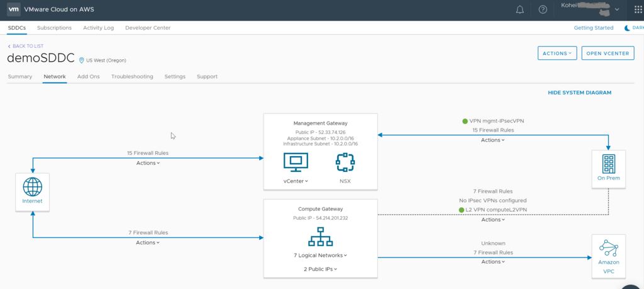The image size is (644, 289).
Task: Click the No IPsec VPNs configured text
Action: click(x=493, y=201)
